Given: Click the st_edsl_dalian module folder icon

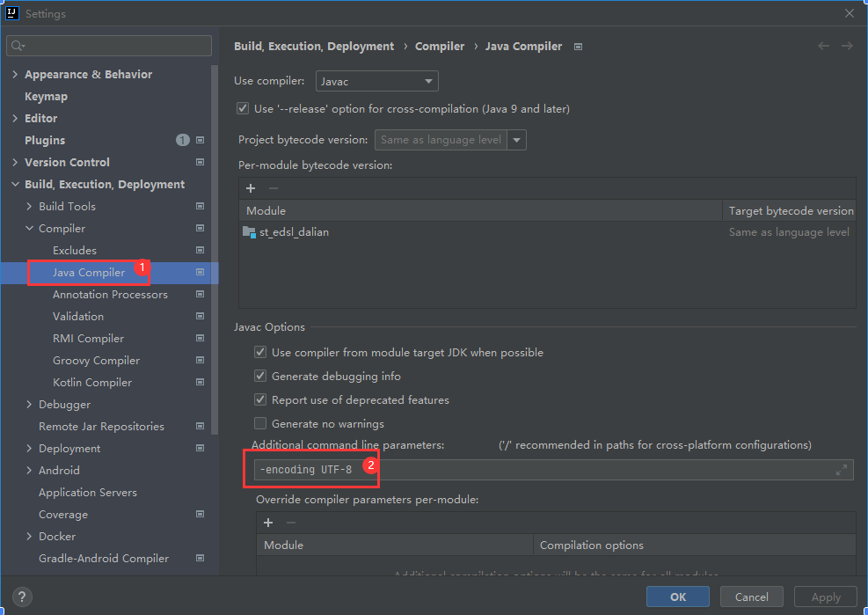Looking at the screenshot, I should (x=249, y=231).
